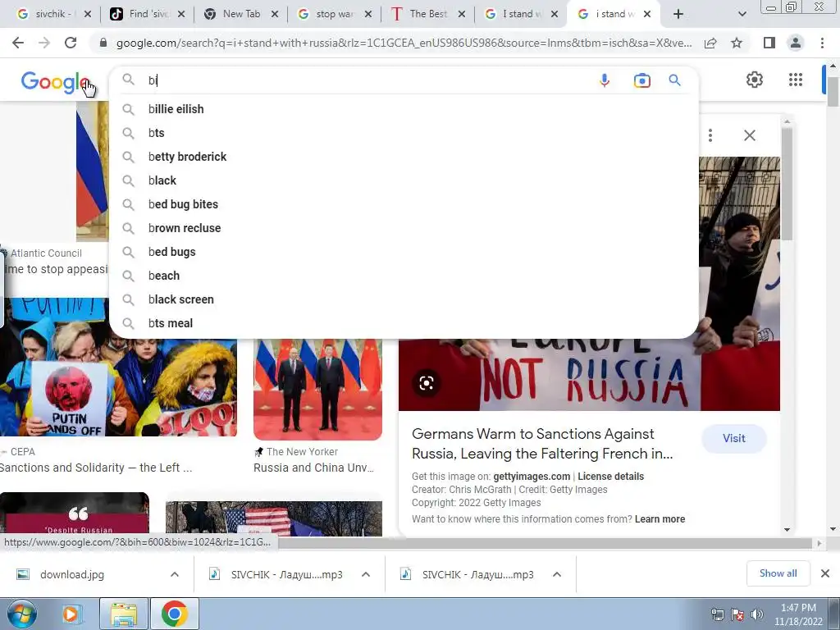The height and width of the screenshot is (630, 840).
Task: Close the image preview panel
Action: [x=750, y=135]
